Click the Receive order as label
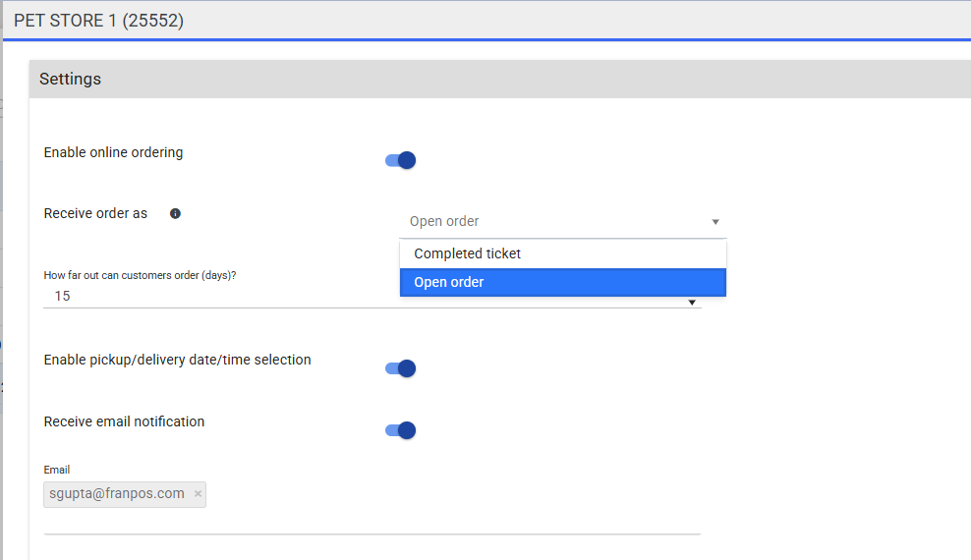Image resolution: width=971 pixels, height=560 pixels. click(95, 213)
